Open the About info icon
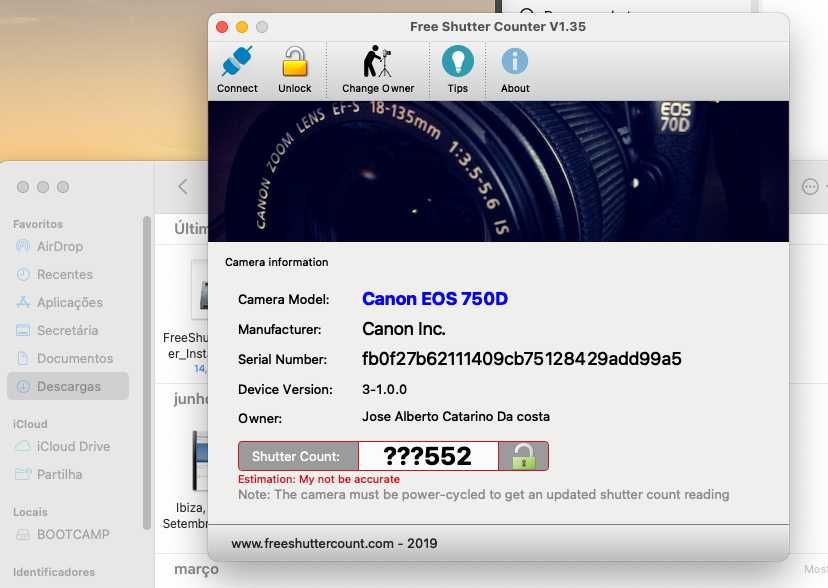Screen dimensions: 828x588 coord(515,61)
